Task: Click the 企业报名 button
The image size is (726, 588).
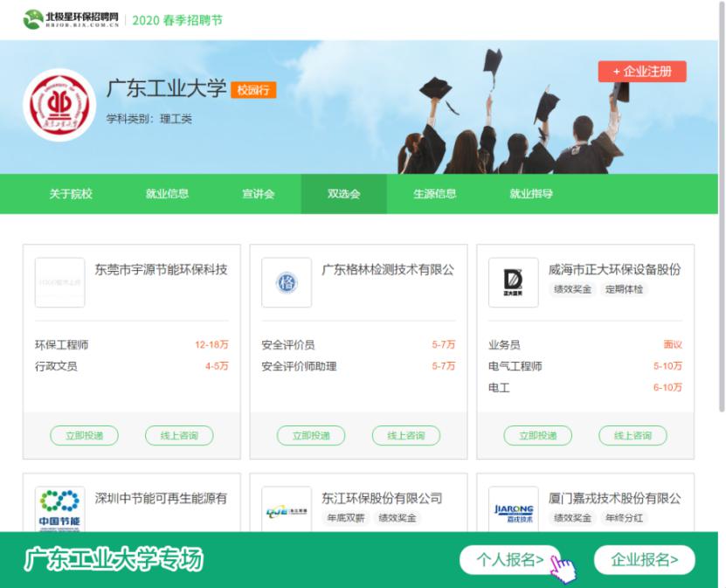Action: coord(644,560)
